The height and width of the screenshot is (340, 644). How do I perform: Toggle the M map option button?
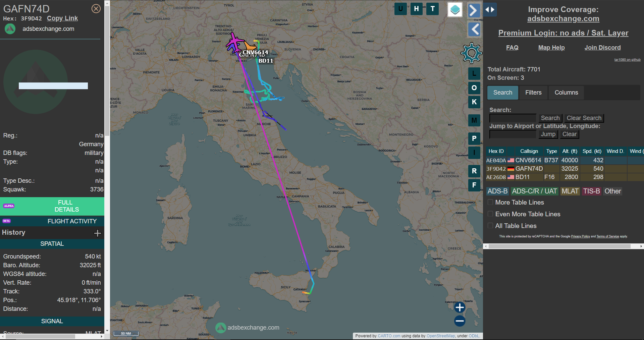point(474,120)
